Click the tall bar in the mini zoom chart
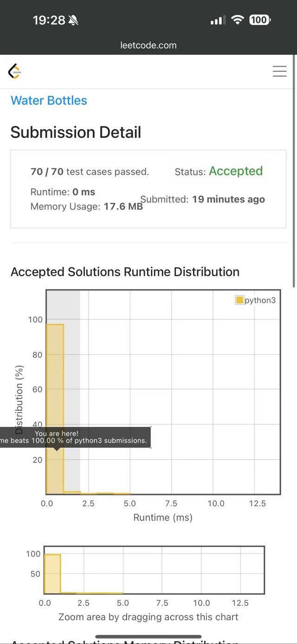Screen dimensions: 297x644 [x=52, y=573]
